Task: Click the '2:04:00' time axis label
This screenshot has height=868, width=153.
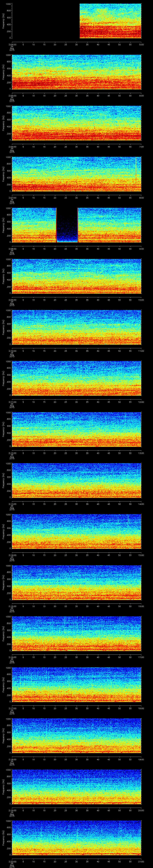Action: tap(12, 44)
